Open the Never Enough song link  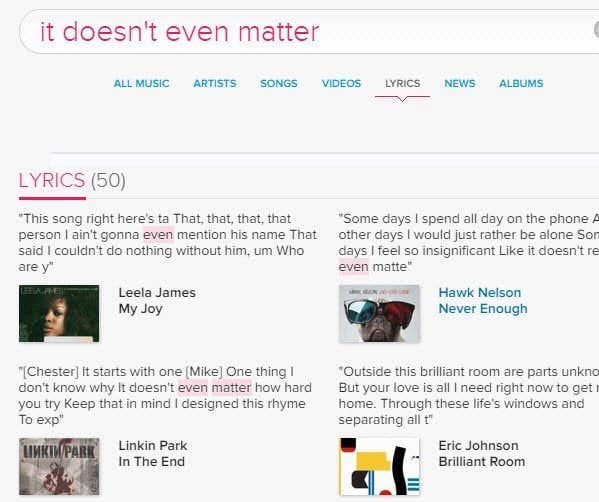[483, 309]
